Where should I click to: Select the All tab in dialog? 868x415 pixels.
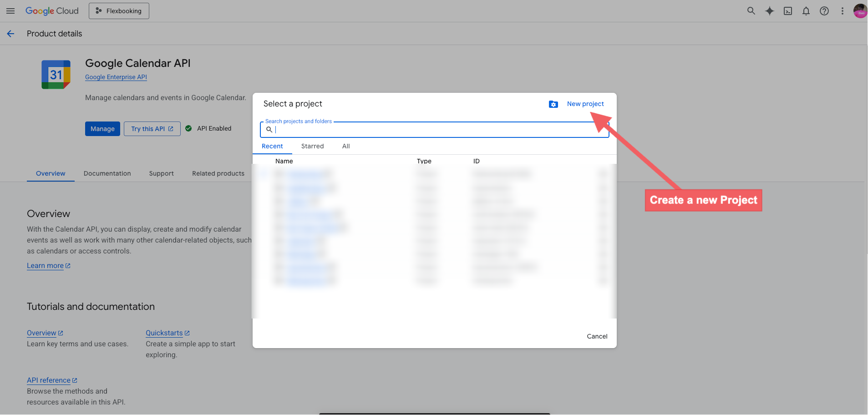pyautogui.click(x=346, y=146)
